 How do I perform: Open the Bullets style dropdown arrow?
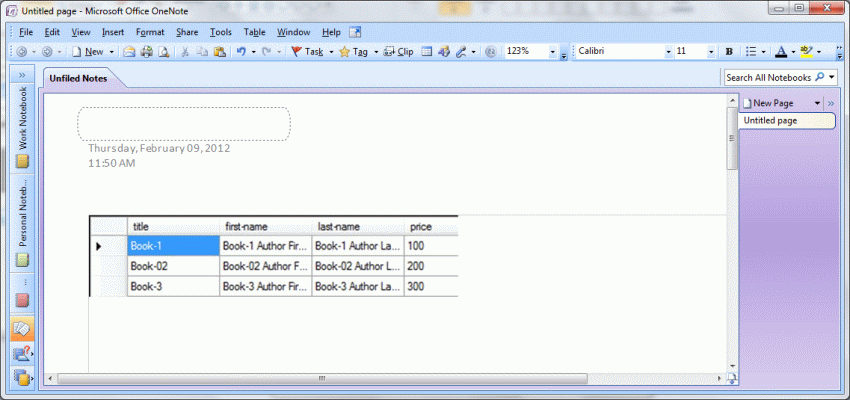tap(763, 51)
